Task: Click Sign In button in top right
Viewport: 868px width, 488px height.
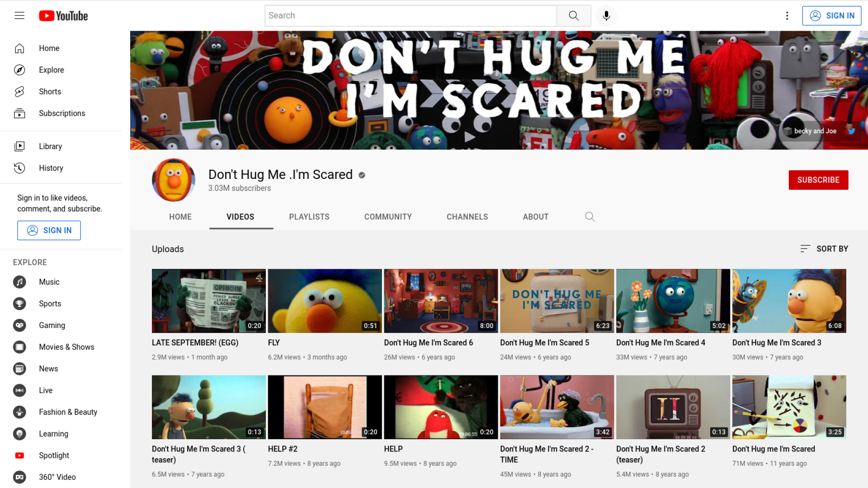Action: point(831,16)
